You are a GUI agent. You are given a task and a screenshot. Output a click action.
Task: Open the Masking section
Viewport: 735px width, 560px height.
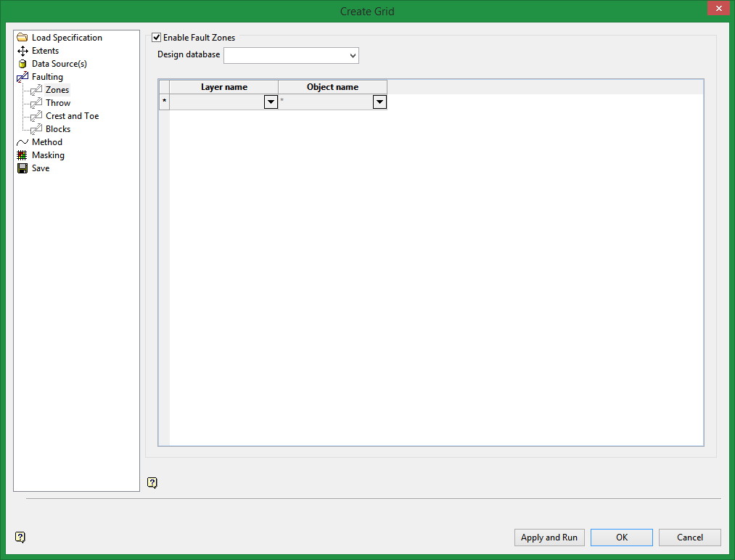pyautogui.click(x=48, y=155)
